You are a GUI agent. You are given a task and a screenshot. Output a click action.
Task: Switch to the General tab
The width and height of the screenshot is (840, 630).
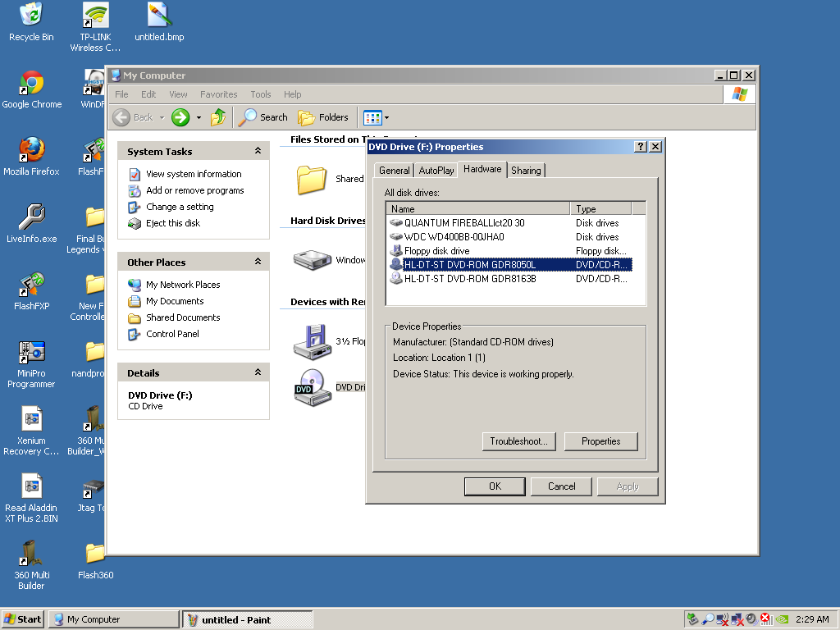395,171
